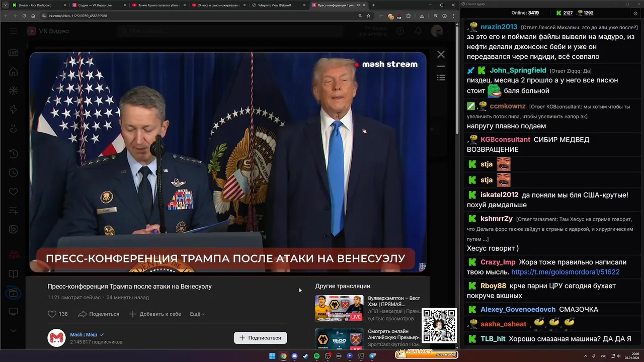Open the Windows Start menu

pyautogui.click(x=272, y=356)
